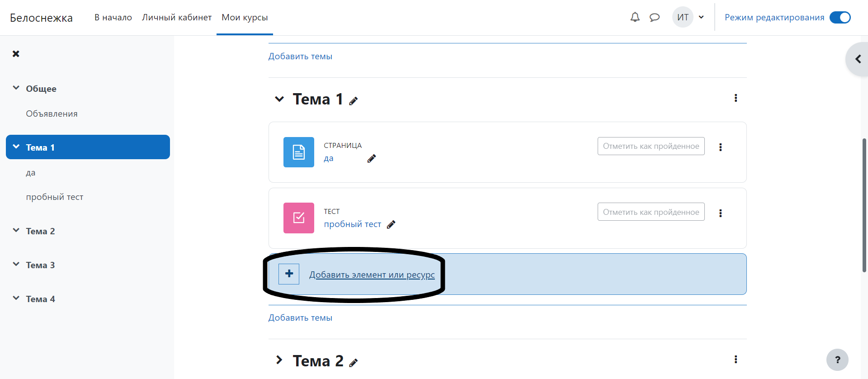Close the course index sidebar
The width and height of the screenshot is (868, 379).
[x=16, y=54]
